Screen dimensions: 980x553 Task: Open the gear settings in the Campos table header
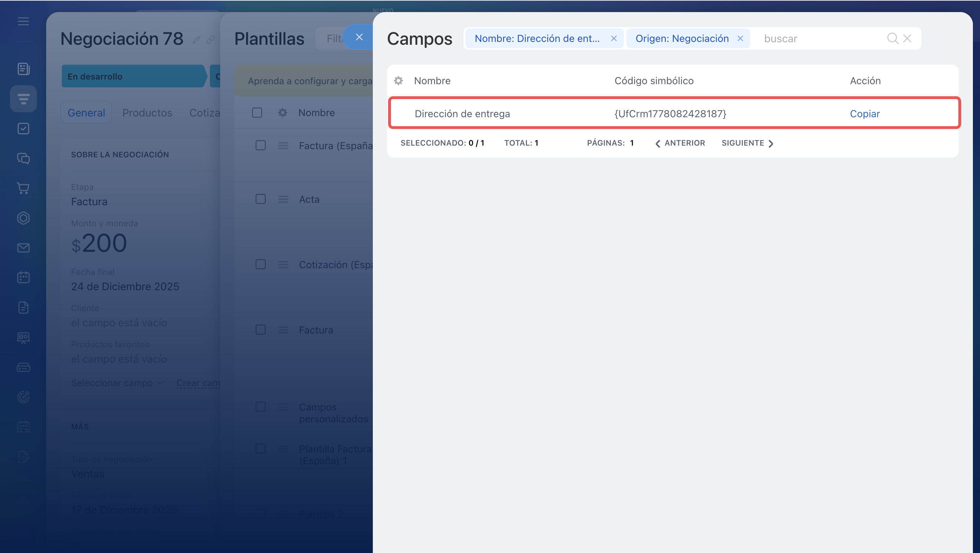pos(398,81)
